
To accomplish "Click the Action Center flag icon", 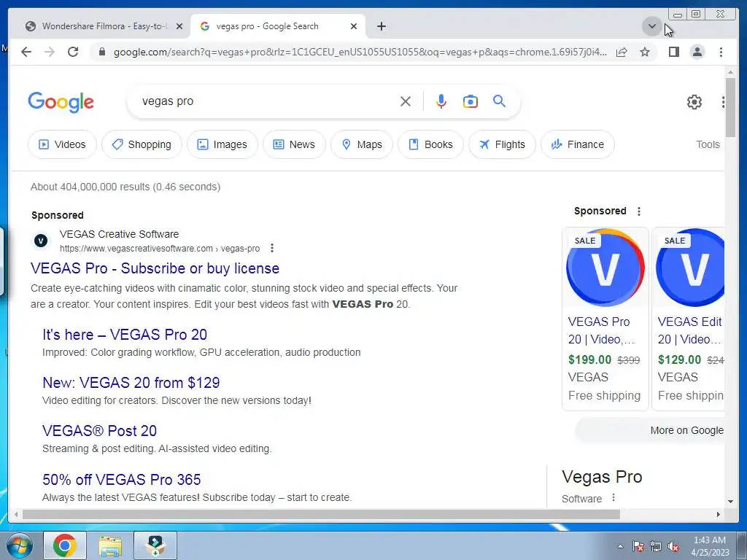I will point(638,547).
